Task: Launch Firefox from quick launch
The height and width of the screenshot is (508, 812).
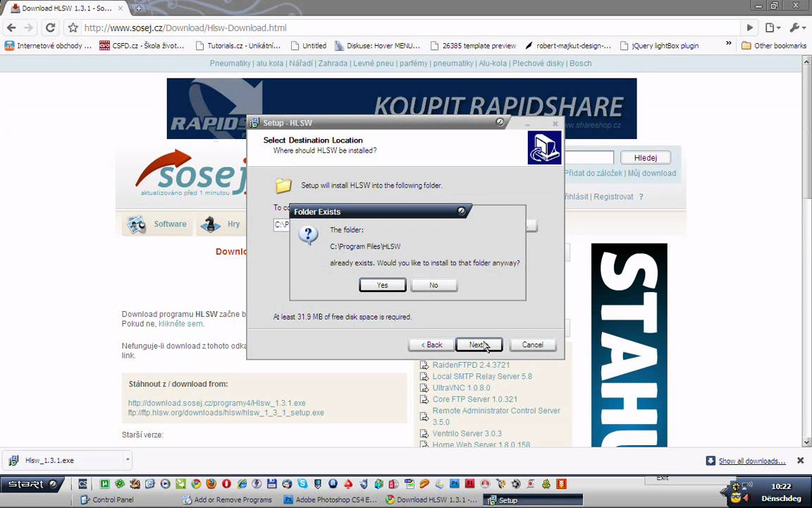Action: pos(211,484)
